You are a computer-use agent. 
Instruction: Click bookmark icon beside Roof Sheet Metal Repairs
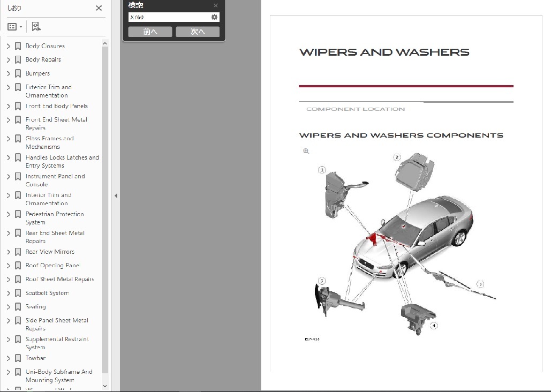[18, 279]
